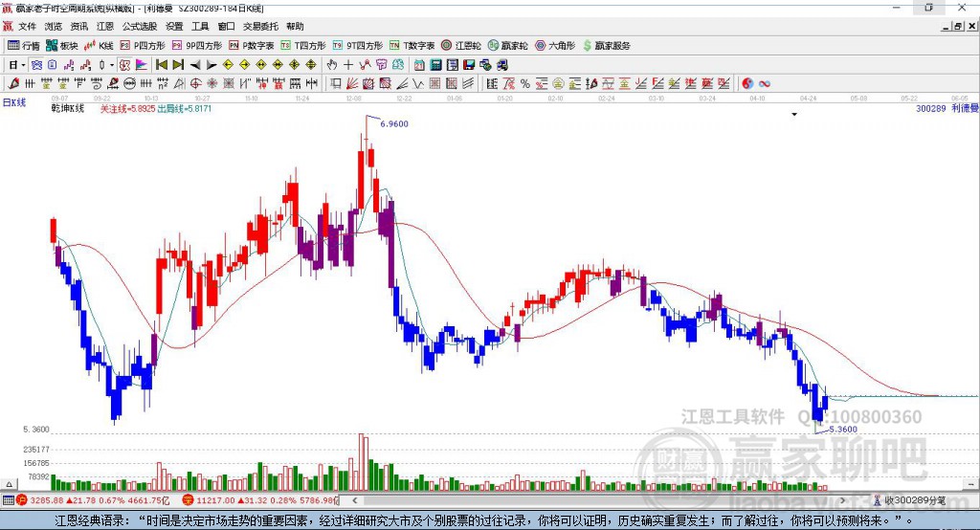
Task: Click the 5.3600 low price marker
Action: (843, 430)
